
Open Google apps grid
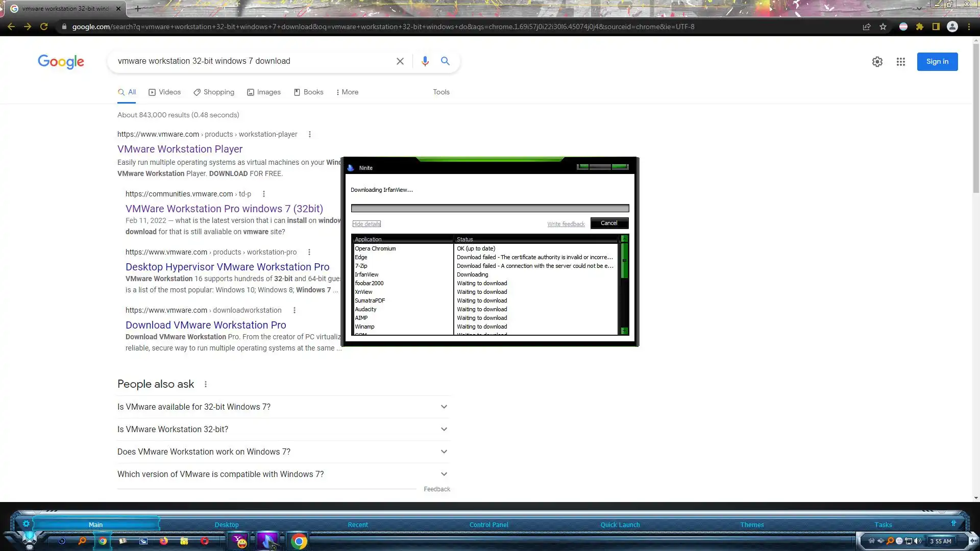[x=900, y=62]
